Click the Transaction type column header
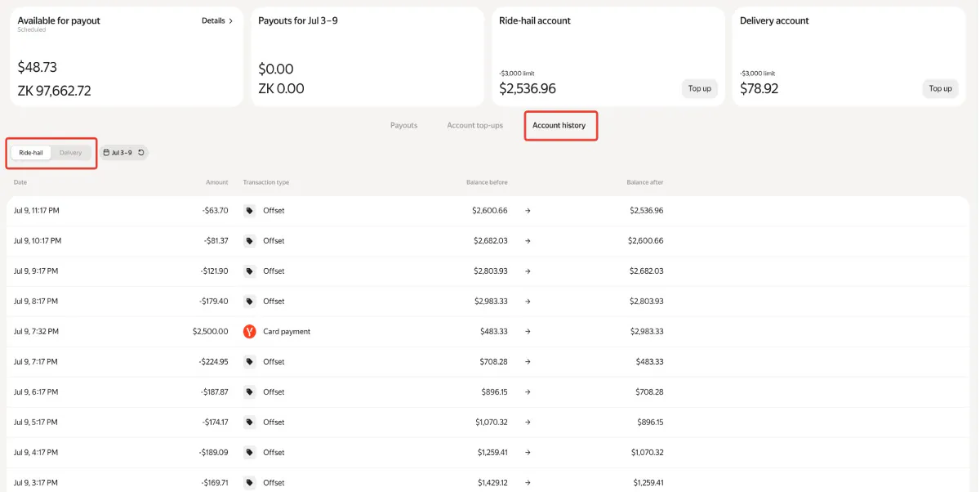 [266, 182]
